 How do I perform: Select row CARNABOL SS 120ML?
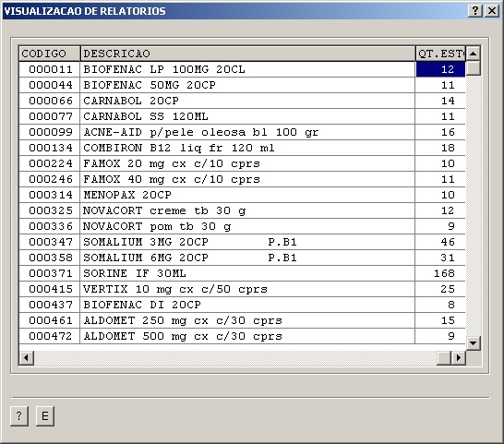[242, 116]
